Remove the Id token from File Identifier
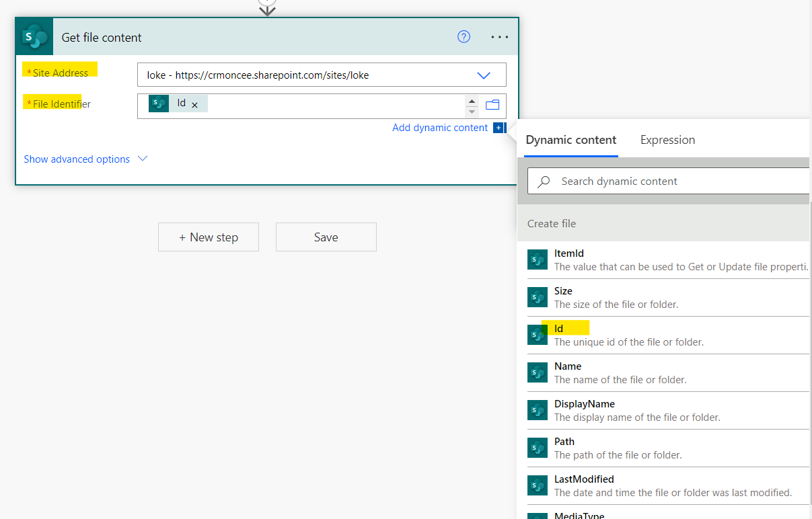This screenshot has height=519, width=812. click(194, 105)
